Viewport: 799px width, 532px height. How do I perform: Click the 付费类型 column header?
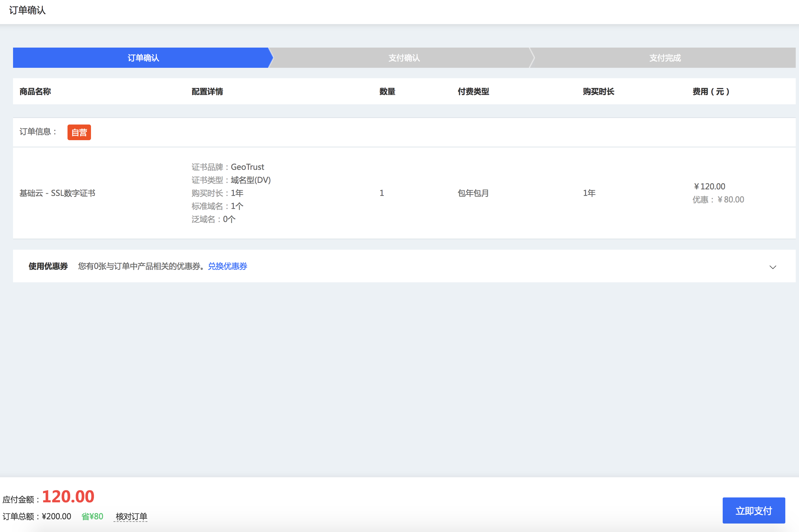(473, 92)
